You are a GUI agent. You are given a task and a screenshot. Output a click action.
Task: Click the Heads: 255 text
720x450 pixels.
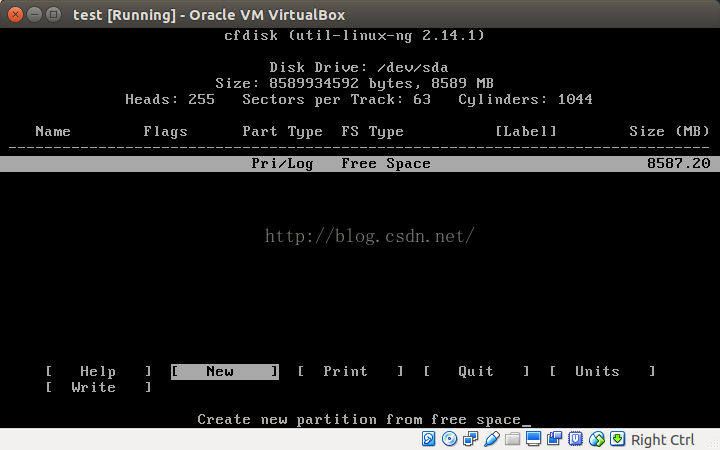[170, 100]
